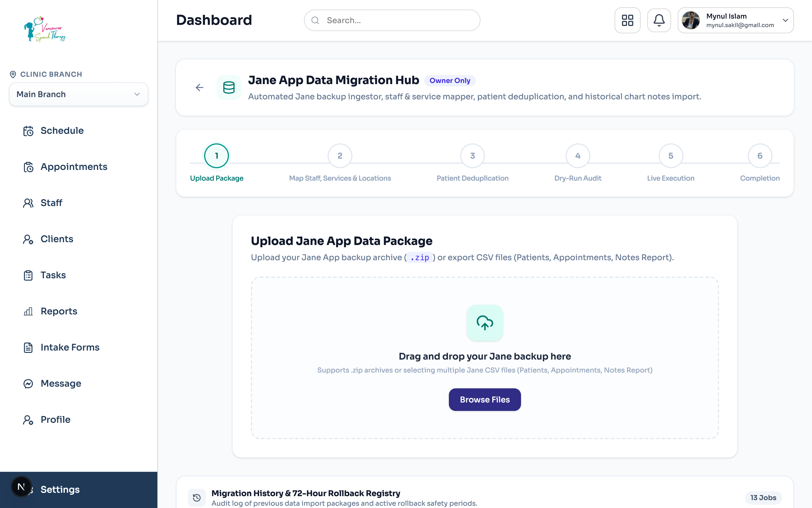Click the Appointments icon in sidebar

28,167
